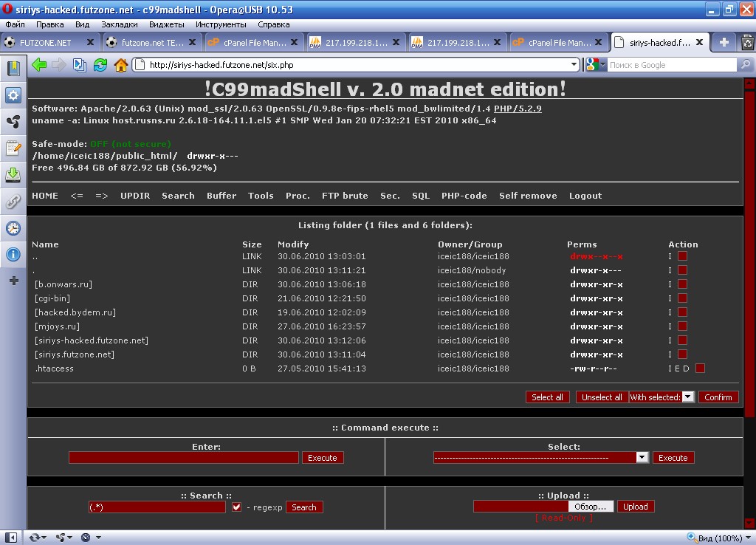Open the "With selected:" dropdown

[687, 397]
